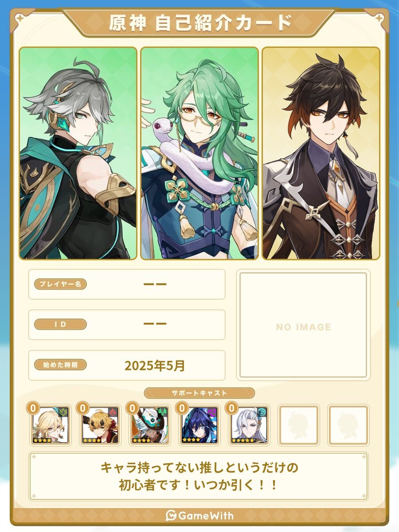Open the gray-haired Alhaitham portrait card
Screen dimensions: 399x532
(x=78, y=153)
